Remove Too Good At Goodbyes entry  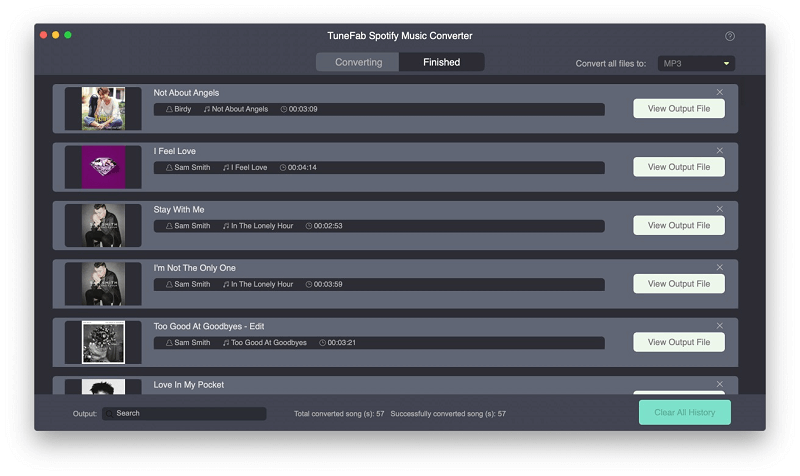[719, 326]
